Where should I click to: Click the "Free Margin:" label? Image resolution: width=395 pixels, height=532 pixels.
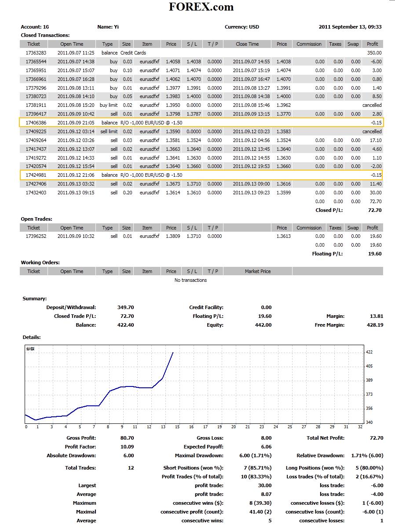pyautogui.click(x=330, y=325)
